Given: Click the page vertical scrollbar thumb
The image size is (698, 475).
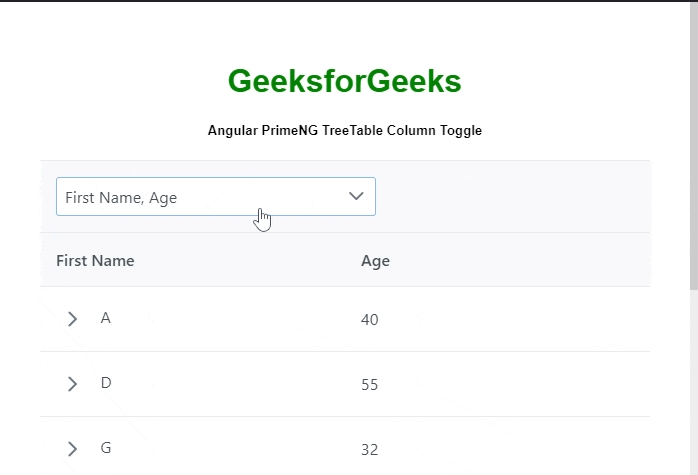Looking at the screenshot, I should tap(693, 150).
